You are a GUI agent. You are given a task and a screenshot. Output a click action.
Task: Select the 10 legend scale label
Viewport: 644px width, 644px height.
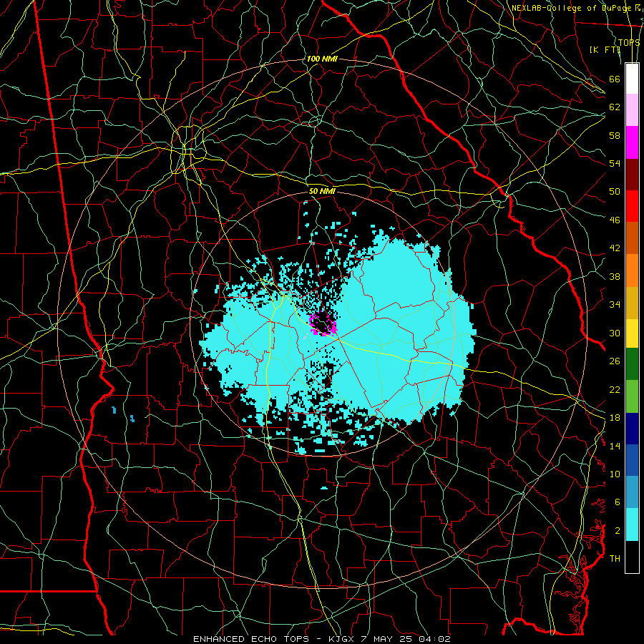coord(615,474)
